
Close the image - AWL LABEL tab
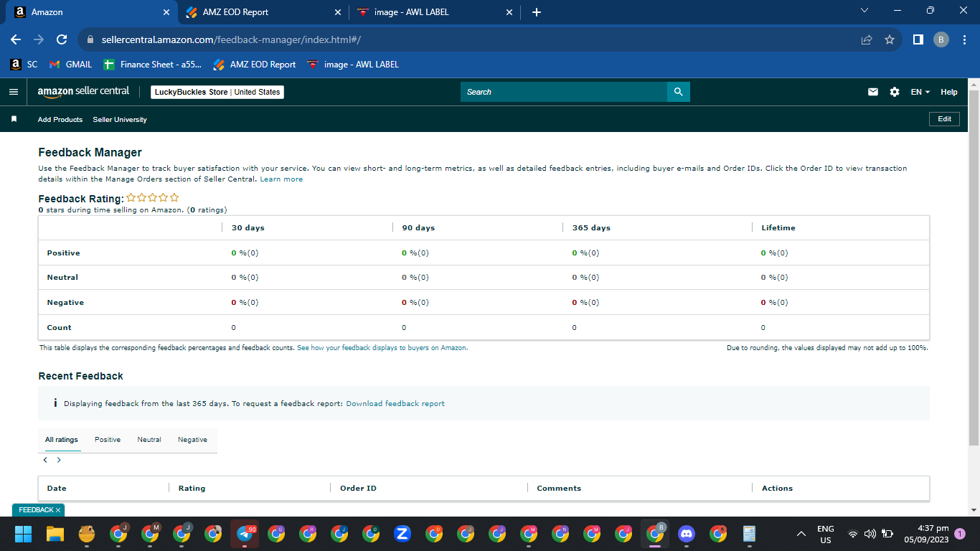point(509,12)
